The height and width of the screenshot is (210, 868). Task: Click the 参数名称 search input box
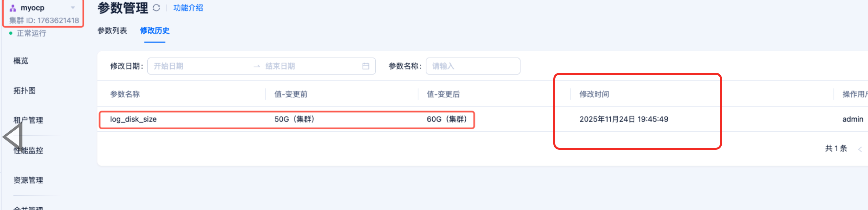473,66
